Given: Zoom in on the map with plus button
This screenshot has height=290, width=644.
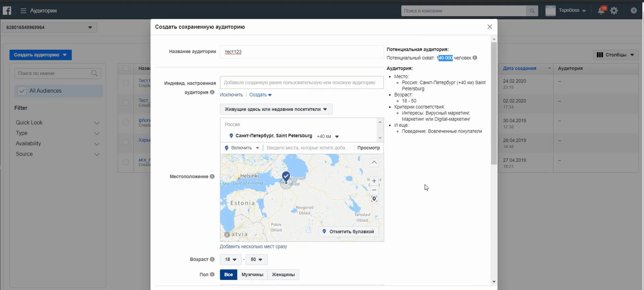Looking at the screenshot, I should 374,181.
